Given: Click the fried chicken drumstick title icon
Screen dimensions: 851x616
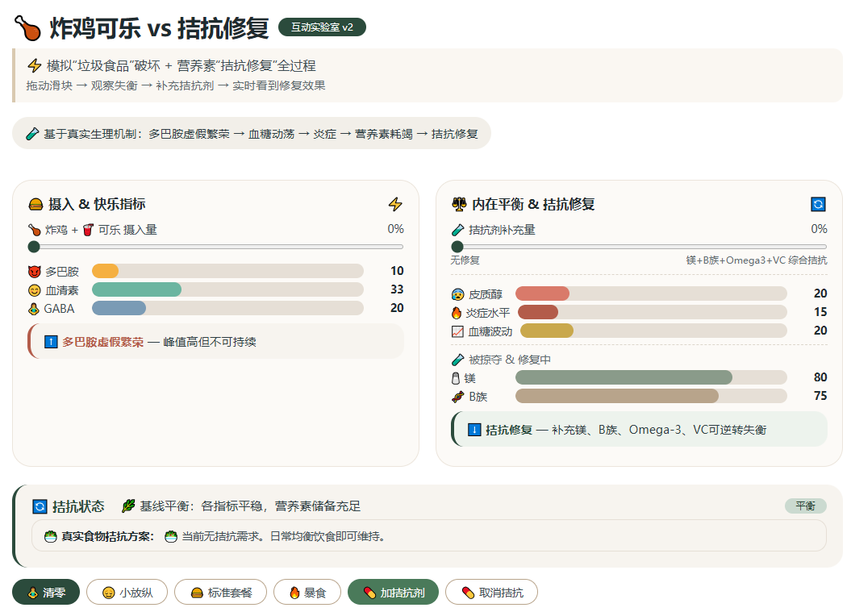Looking at the screenshot, I should coord(27,28).
